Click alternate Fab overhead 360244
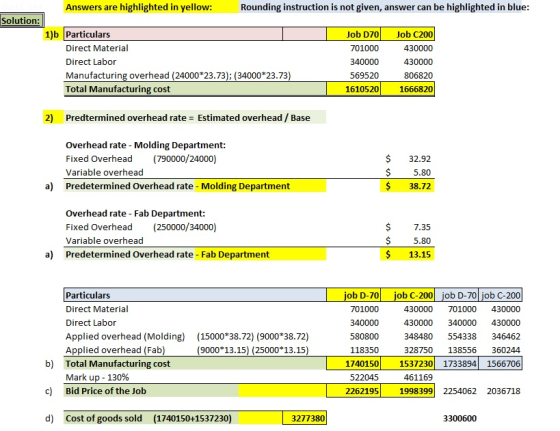Image resolution: width=560 pixels, height=431 pixels. pos(506,350)
